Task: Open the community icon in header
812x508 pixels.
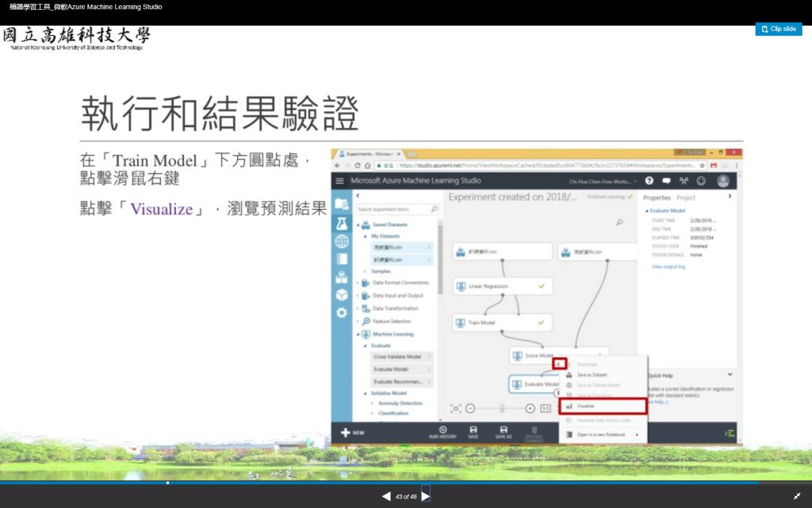Action: 684,181
